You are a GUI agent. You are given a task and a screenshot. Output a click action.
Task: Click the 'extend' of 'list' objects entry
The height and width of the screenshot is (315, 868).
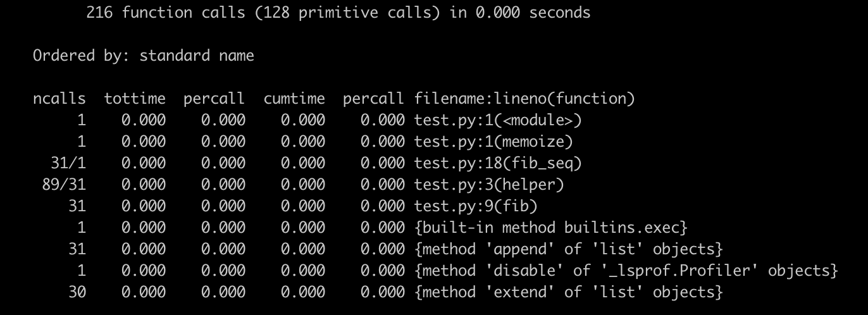tap(568, 292)
